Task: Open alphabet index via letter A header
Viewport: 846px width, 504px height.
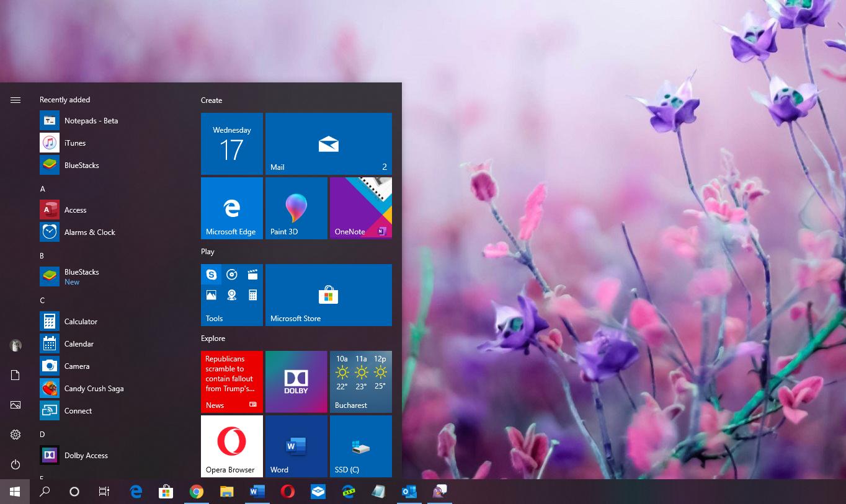Action: tap(43, 189)
